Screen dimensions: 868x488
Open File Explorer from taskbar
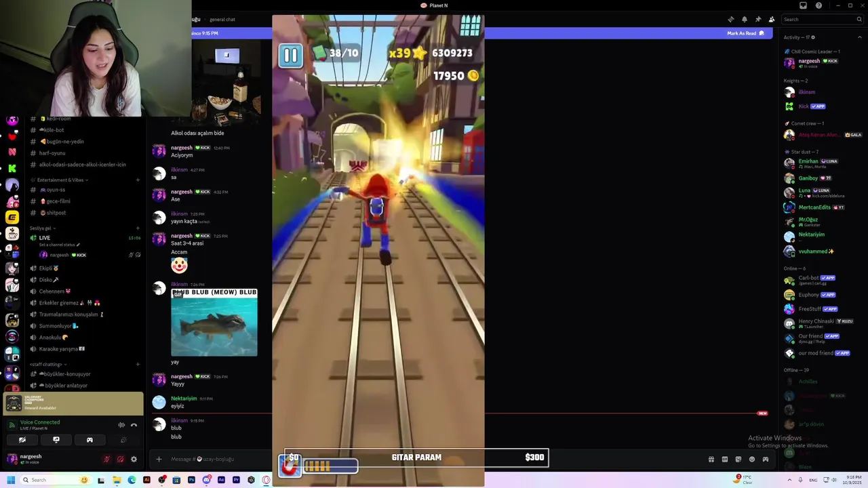click(x=117, y=480)
